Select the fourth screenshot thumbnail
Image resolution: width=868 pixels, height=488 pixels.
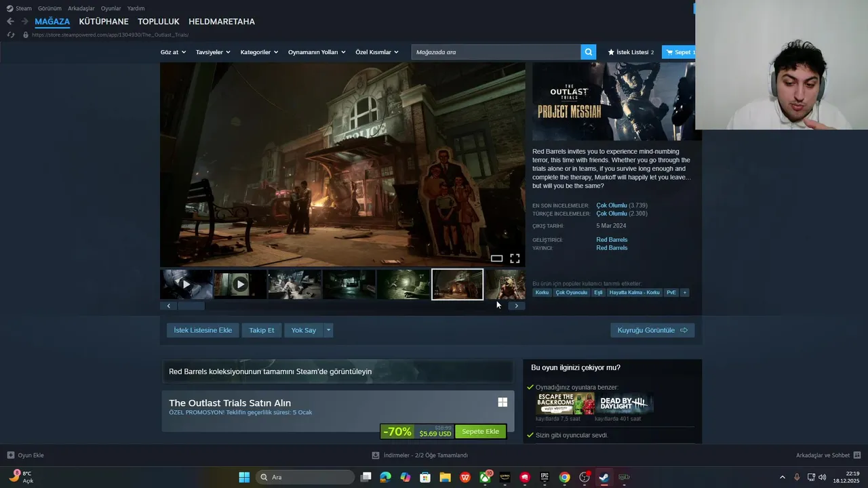click(x=349, y=285)
